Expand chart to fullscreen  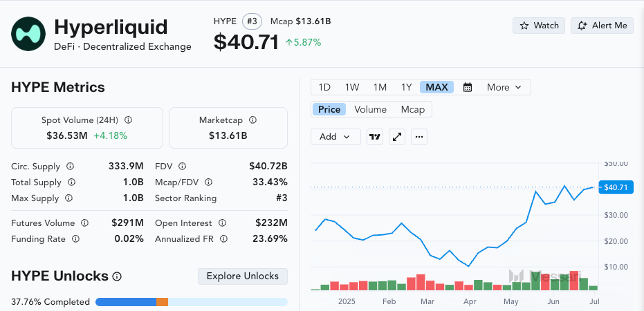pyautogui.click(x=397, y=137)
